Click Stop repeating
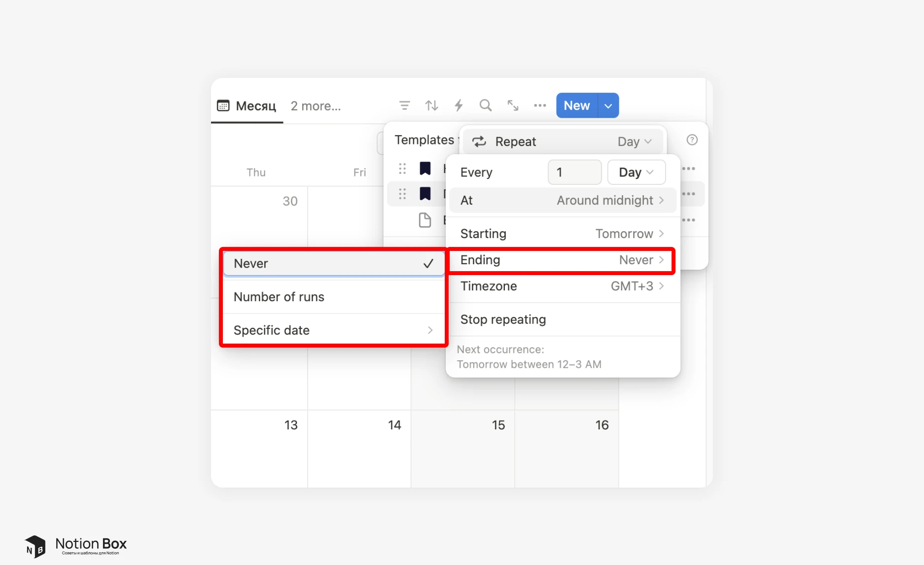924x565 pixels. point(503,319)
